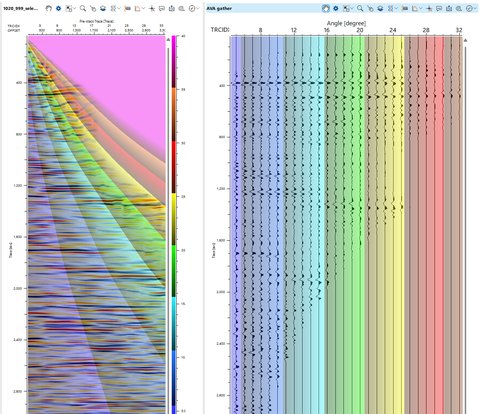The width and height of the screenshot is (480, 414).
Task: Click the flag icon in AVA gather window
Action: click(405, 9)
